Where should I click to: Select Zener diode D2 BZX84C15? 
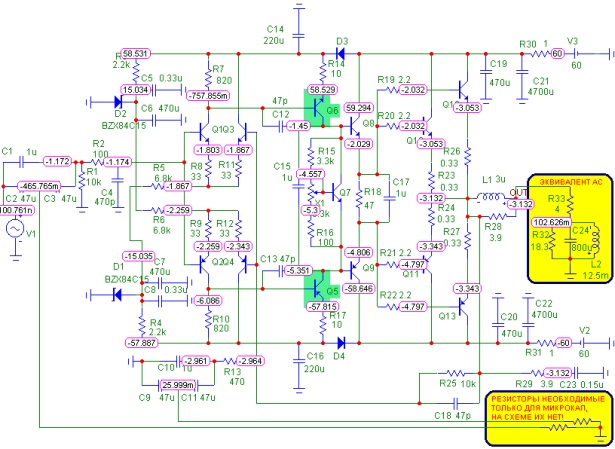(x=118, y=102)
